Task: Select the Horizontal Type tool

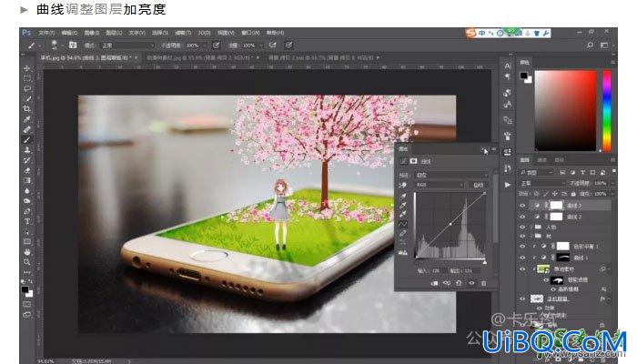Action: pyautogui.click(x=27, y=221)
